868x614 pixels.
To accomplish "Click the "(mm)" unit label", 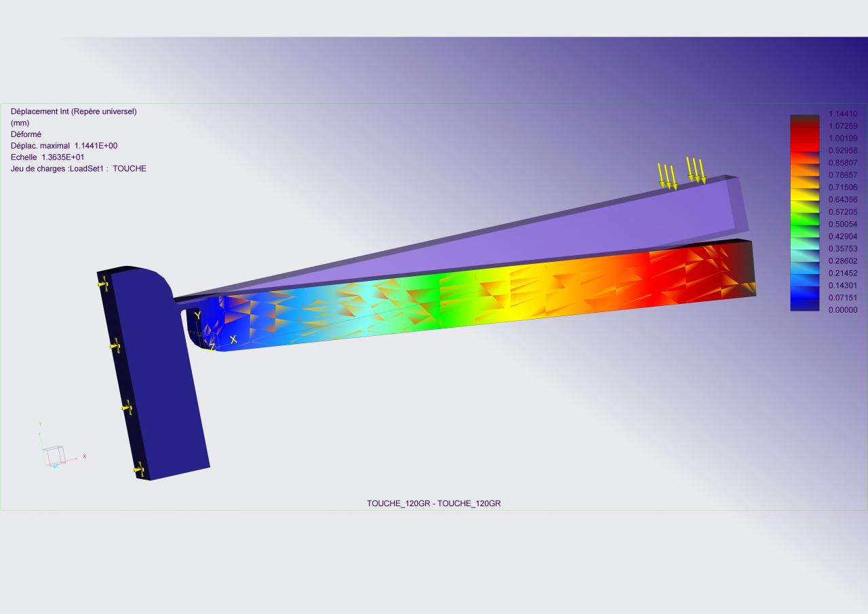I will point(20,123).
